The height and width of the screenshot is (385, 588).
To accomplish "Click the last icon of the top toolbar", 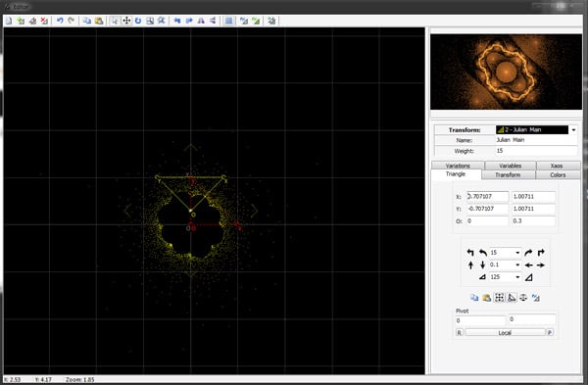I will (271, 21).
